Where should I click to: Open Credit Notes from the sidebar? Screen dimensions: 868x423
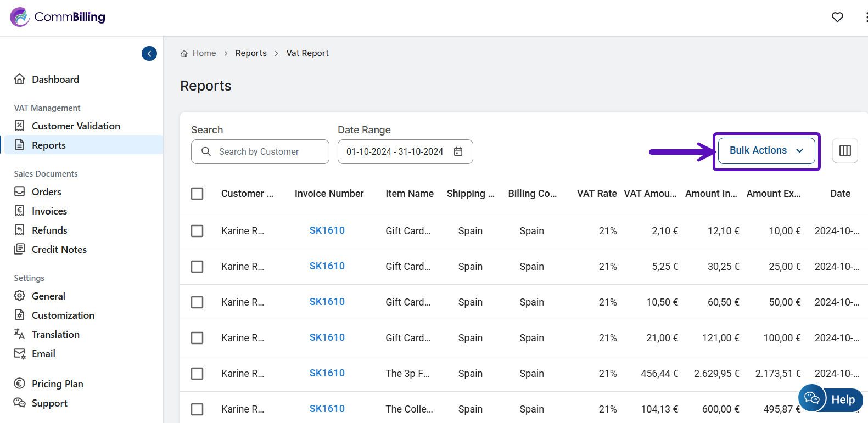point(59,250)
